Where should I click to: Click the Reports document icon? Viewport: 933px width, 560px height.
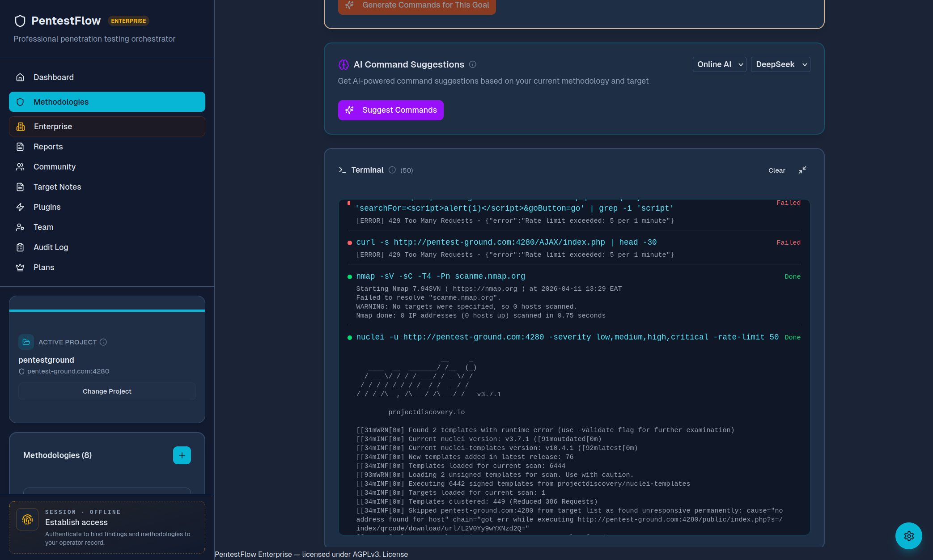pos(20,147)
